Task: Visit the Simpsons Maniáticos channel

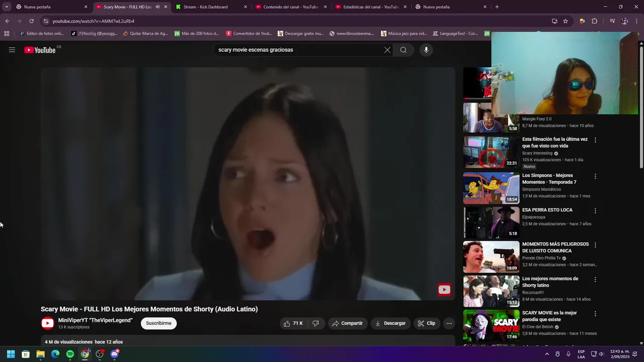Action: coord(541,190)
